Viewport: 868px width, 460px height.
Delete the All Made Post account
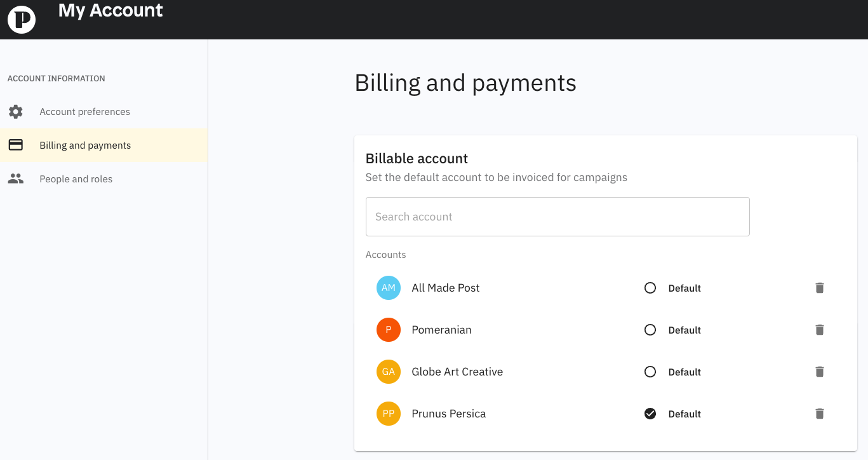click(x=820, y=288)
